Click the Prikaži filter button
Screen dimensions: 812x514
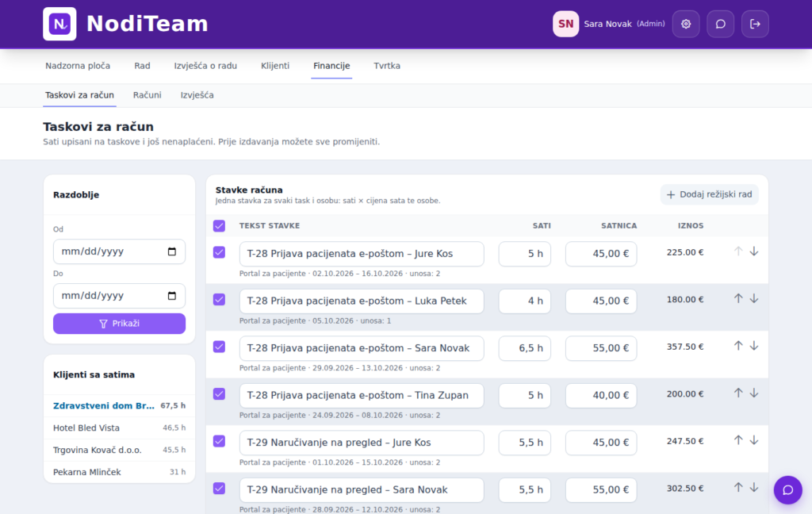click(x=119, y=324)
